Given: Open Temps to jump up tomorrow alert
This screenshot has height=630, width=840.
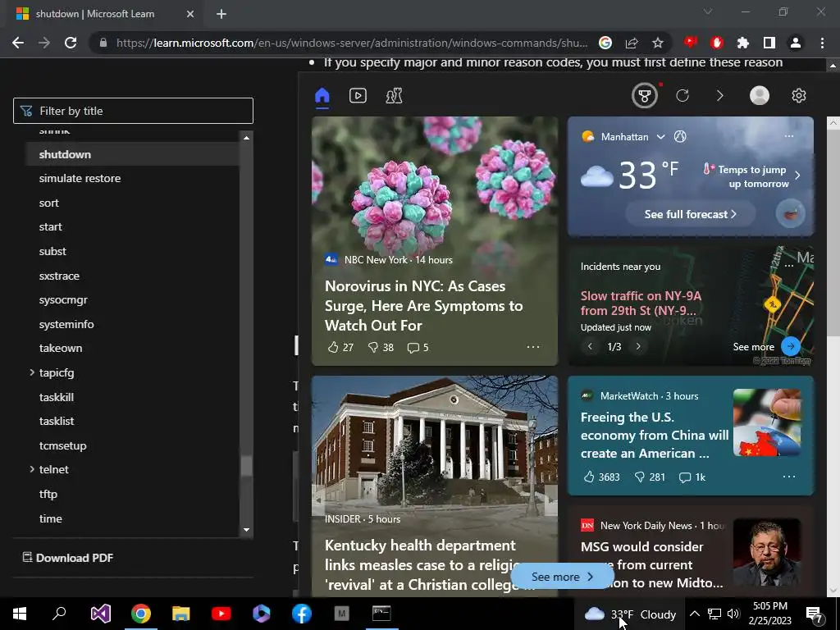Looking at the screenshot, I should 753,176.
